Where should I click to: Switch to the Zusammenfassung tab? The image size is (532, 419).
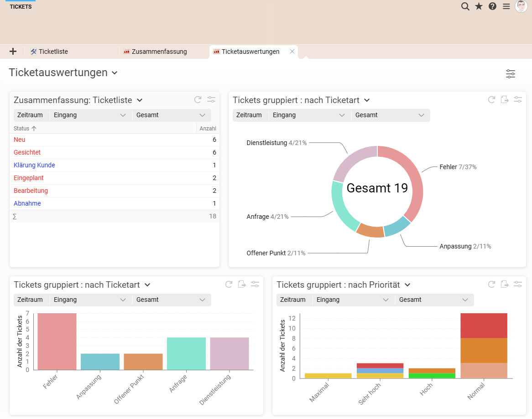tap(159, 52)
